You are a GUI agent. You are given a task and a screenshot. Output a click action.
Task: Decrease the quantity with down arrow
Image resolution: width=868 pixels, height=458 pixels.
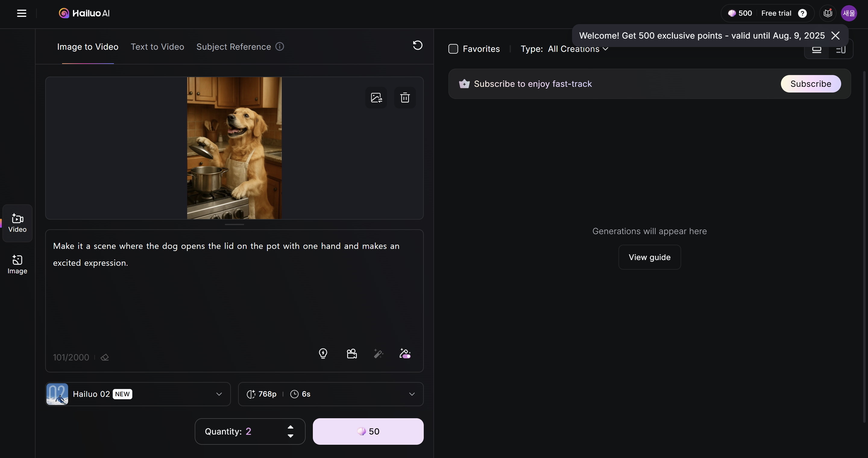click(x=291, y=436)
